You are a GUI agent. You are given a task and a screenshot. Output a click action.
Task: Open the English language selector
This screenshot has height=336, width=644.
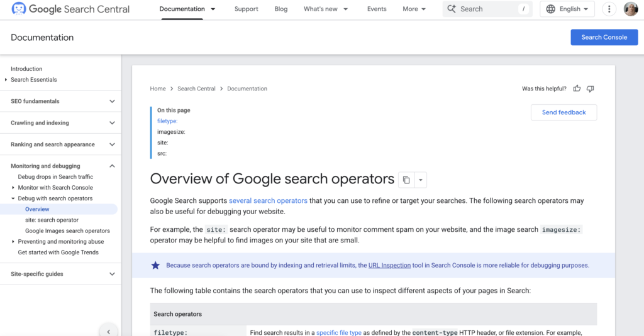pyautogui.click(x=567, y=9)
